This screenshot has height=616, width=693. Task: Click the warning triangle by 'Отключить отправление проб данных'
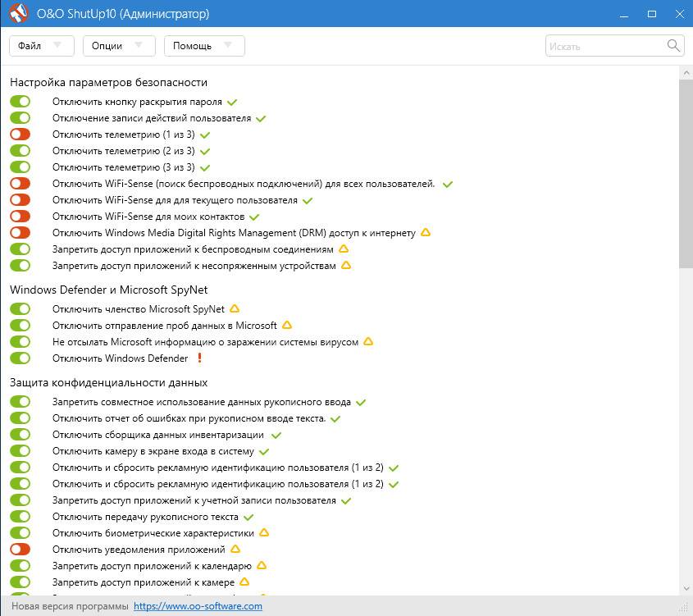(287, 325)
